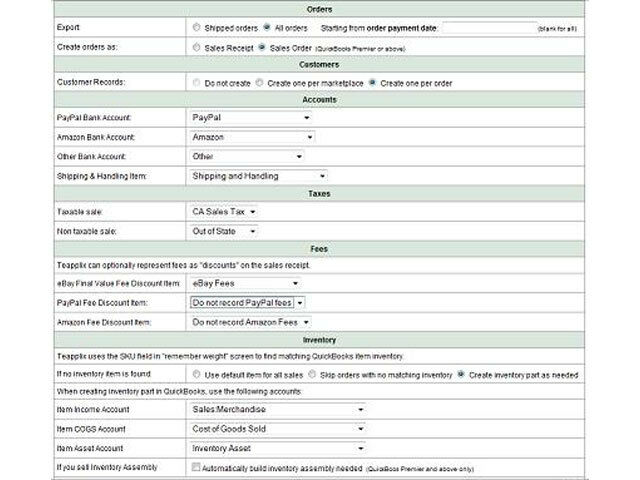Select Use default item for all sales
Screen dimensions: 640x480
(x=195, y=375)
